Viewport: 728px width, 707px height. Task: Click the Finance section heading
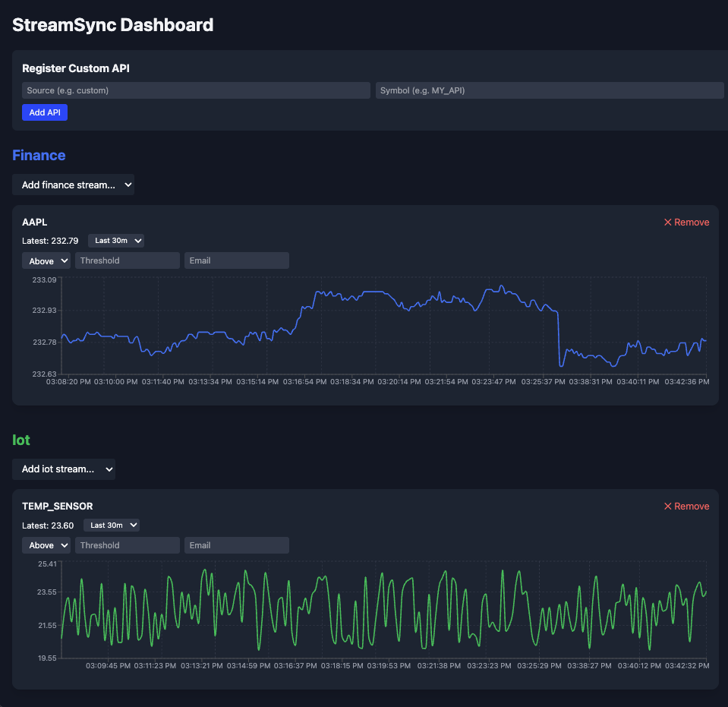[39, 155]
